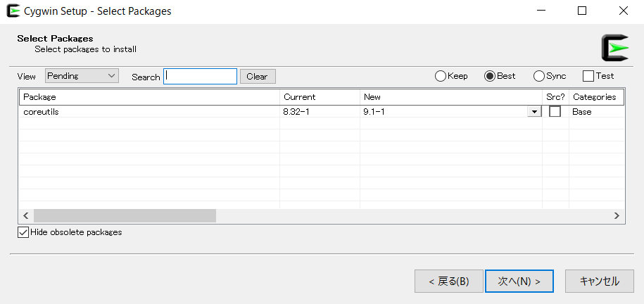
Task: Open the View dropdown showing Pending
Action: (82, 76)
